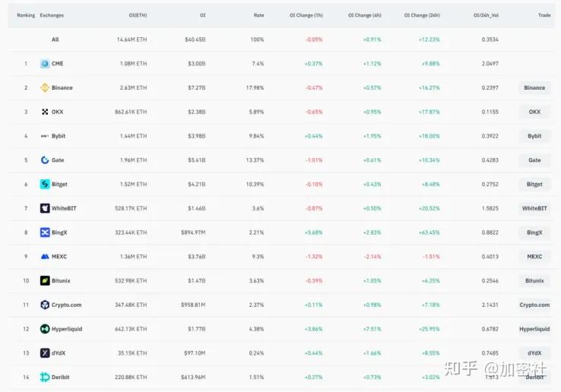The image size is (561, 392).
Task: Sort by the OI/24h_Vol column header
Action: point(486,15)
